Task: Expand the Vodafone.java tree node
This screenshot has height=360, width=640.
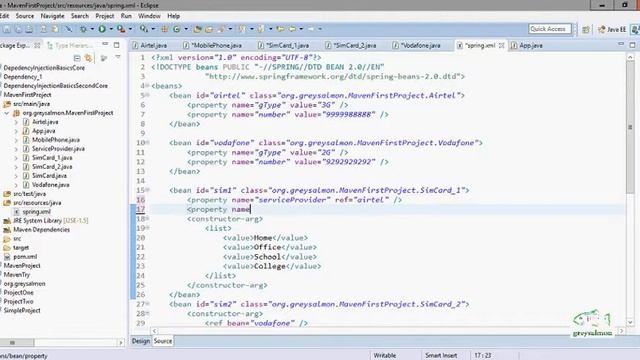Action: [16, 185]
